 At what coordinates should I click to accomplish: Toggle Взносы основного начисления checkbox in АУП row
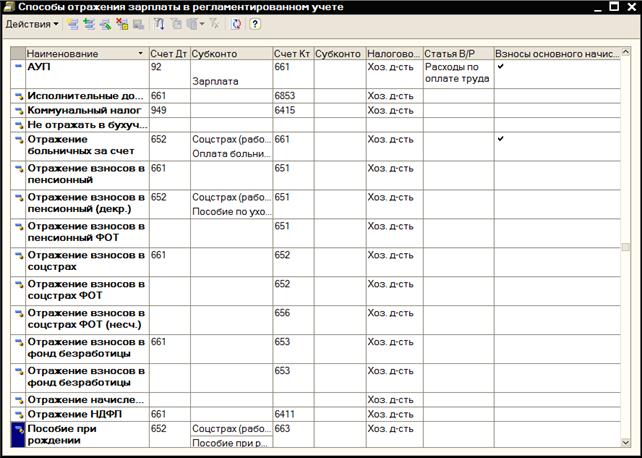tap(502, 67)
